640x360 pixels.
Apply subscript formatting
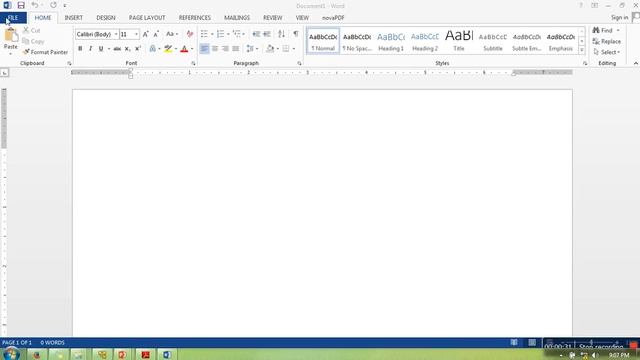[x=127, y=49]
